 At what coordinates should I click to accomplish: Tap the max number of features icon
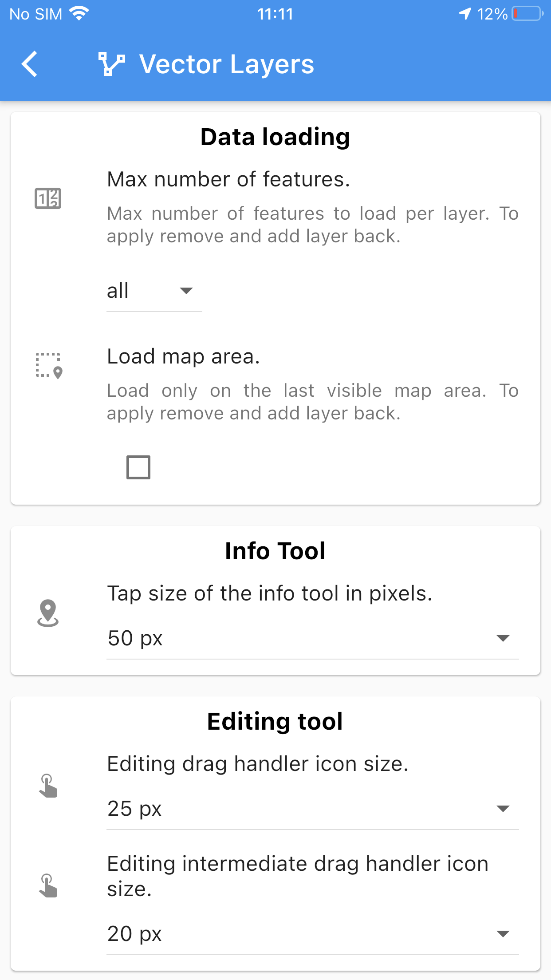[x=48, y=198]
